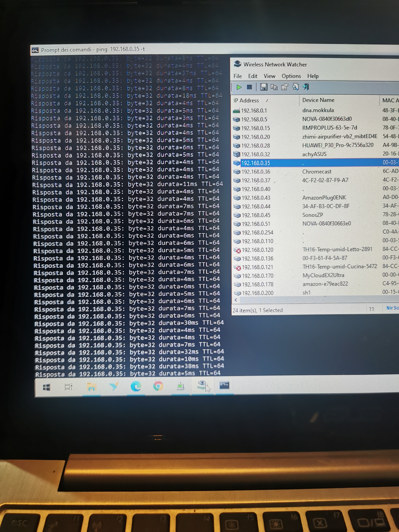Viewport: 399px width, 532px height.
Task: Sort by the Device Name column header
Action: [x=318, y=100]
